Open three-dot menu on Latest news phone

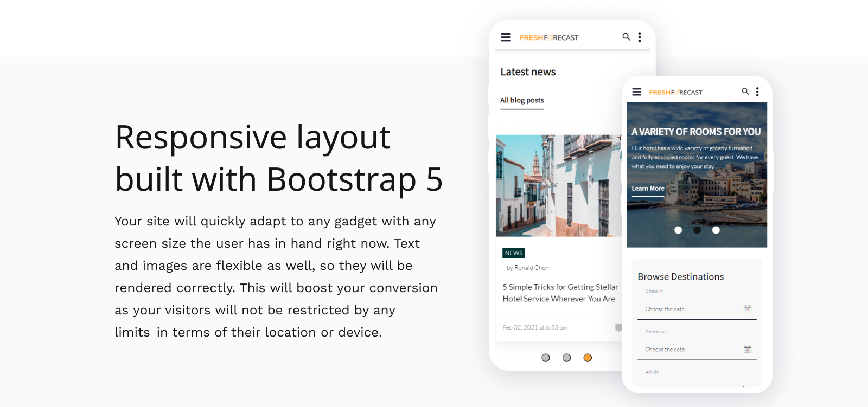tap(640, 37)
